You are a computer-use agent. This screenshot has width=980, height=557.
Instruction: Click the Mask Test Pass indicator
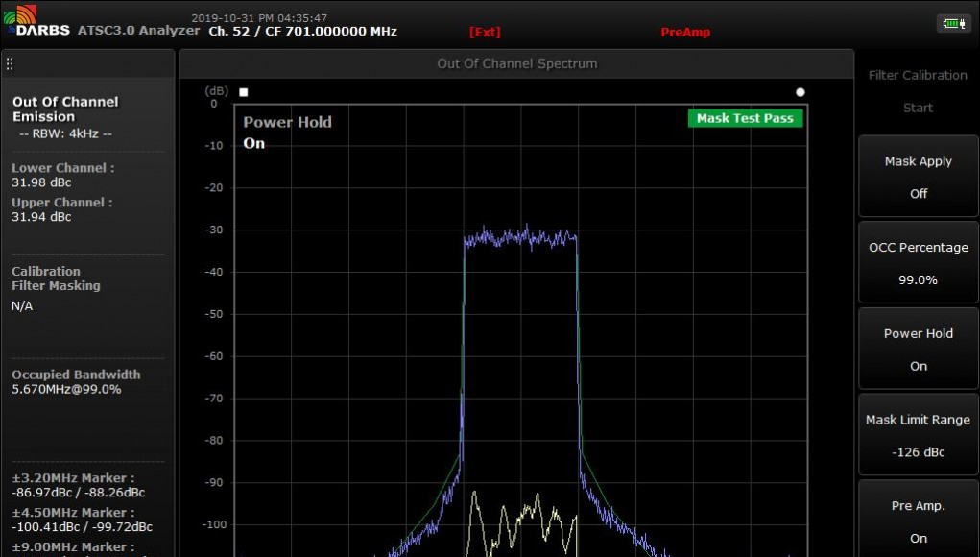745,118
